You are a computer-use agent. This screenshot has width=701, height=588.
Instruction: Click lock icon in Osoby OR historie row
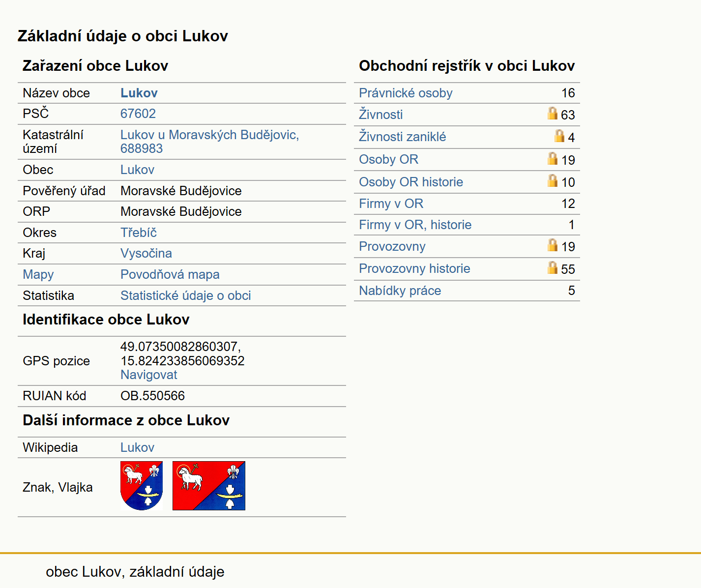click(553, 180)
